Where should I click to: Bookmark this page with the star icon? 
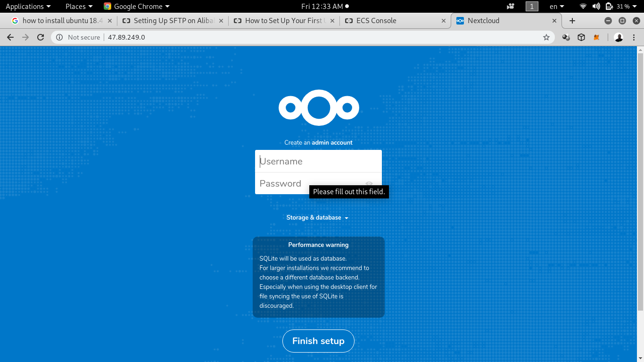[x=546, y=37]
